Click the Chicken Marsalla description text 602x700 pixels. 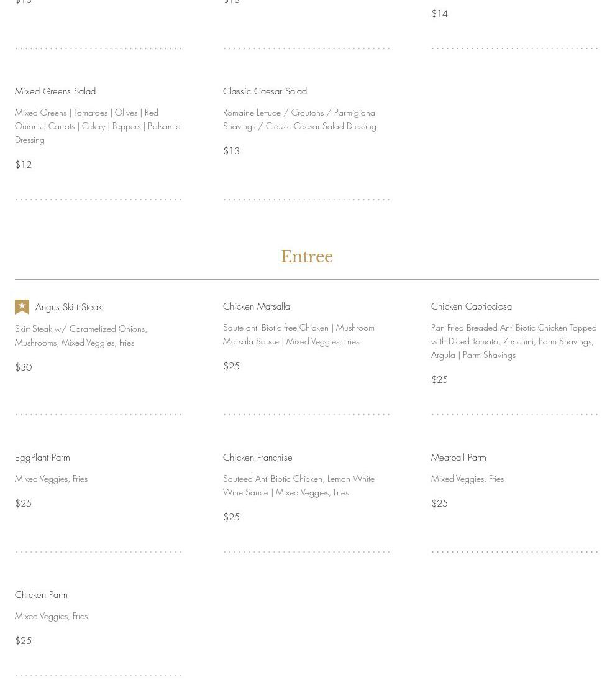(x=298, y=334)
